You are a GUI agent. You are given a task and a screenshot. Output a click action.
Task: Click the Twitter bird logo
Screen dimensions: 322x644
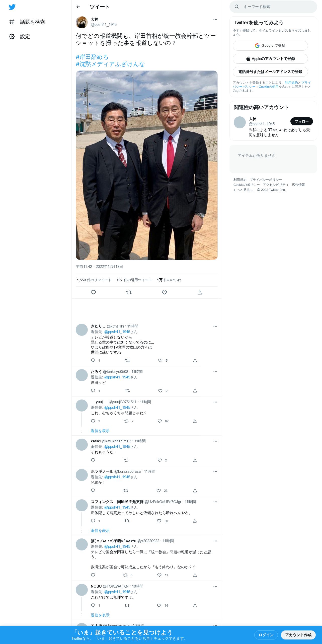point(12,7)
